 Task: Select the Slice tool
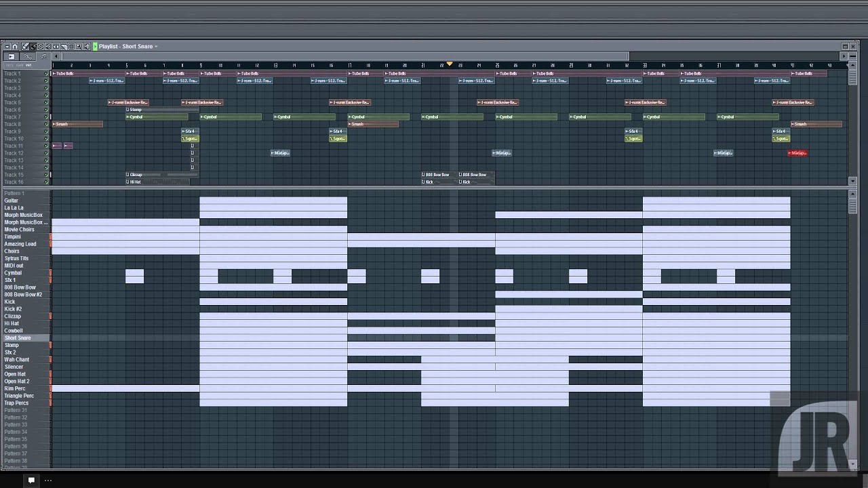point(64,46)
